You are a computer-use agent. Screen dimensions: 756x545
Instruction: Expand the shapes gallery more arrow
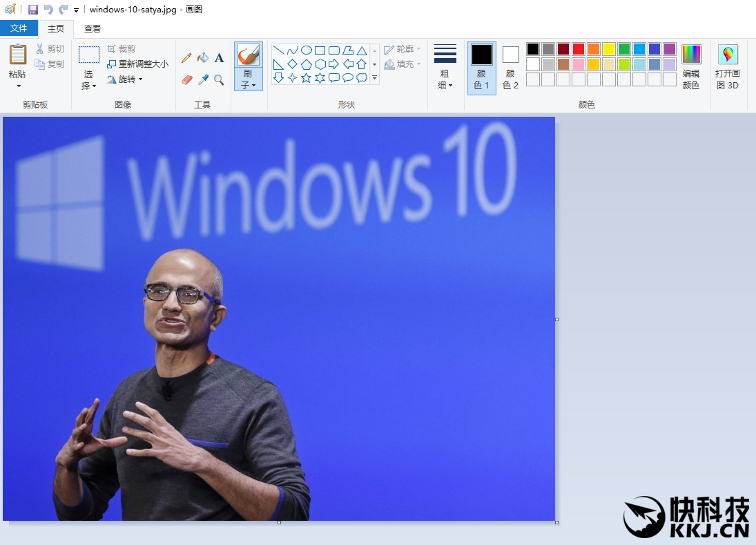(x=375, y=77)
